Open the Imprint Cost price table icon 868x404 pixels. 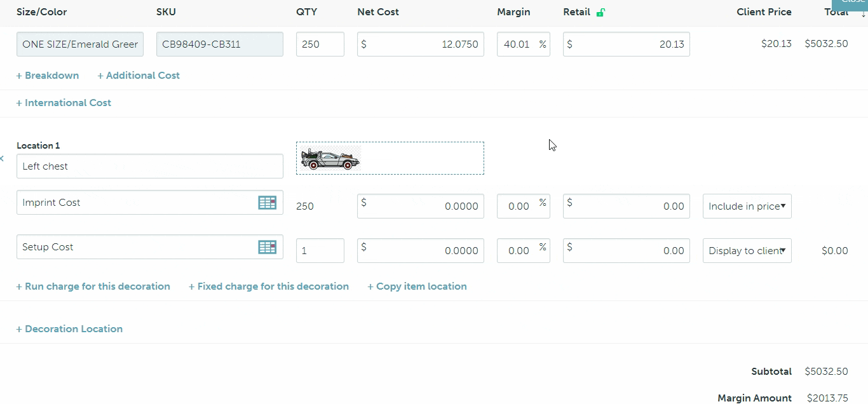(x=267, y=203)
